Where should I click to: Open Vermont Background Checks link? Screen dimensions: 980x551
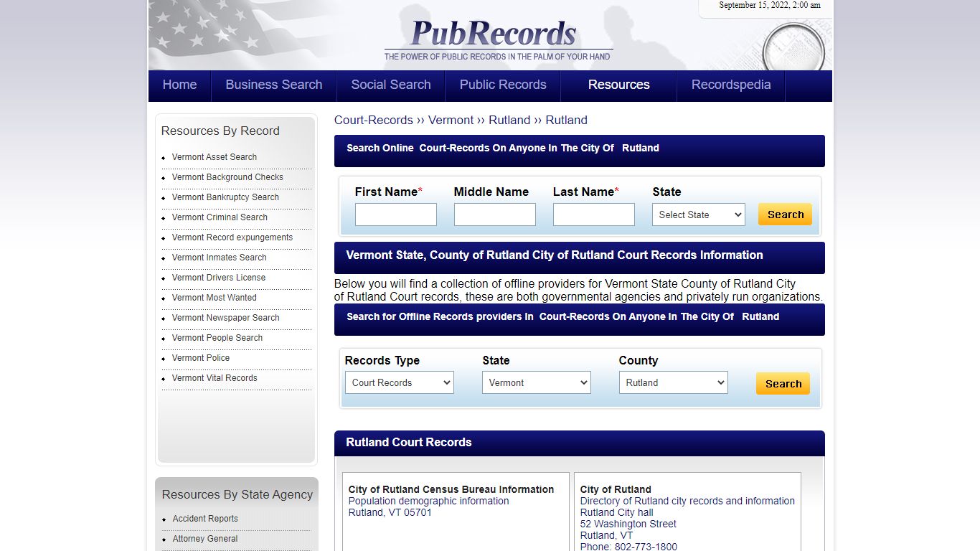pyautogui.click(x=227, y=177)
